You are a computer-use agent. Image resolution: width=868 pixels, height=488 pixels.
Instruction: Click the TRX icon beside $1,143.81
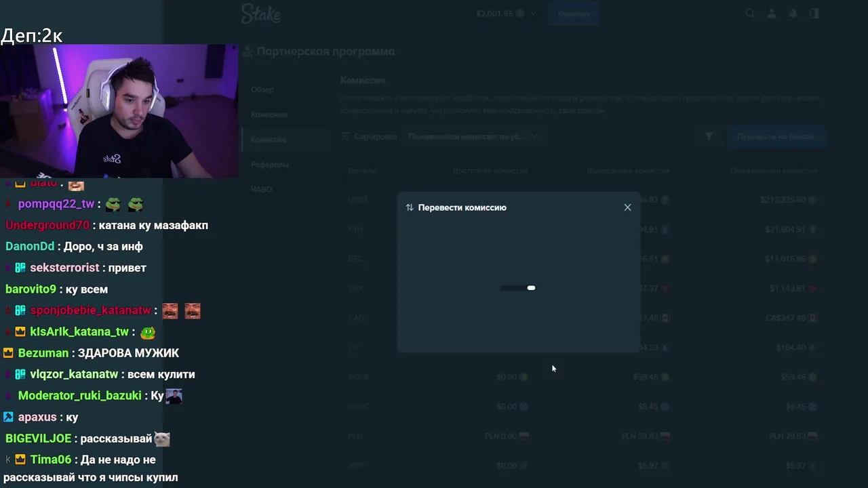pyautogui.click(x=812, y=288)
